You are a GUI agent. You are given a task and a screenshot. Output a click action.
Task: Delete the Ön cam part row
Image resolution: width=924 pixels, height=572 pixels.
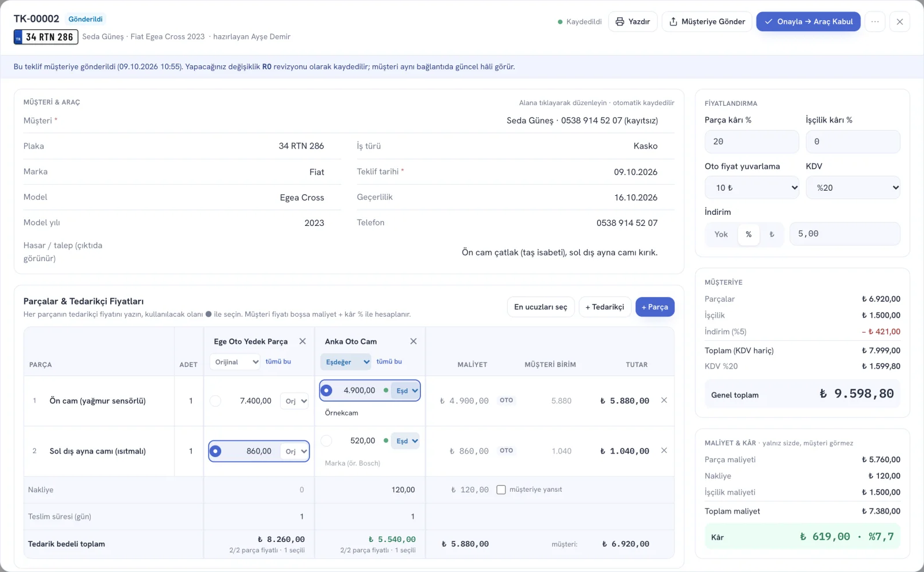point(664,400)
